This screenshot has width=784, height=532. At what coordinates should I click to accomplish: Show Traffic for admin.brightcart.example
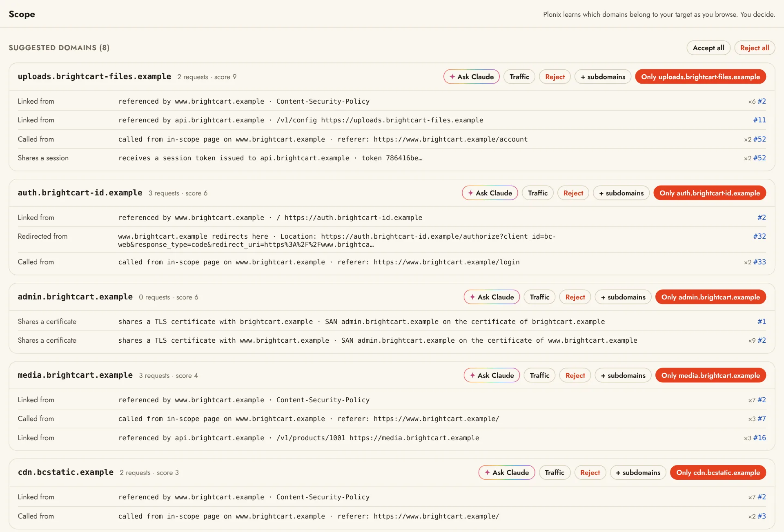[540, 297]
